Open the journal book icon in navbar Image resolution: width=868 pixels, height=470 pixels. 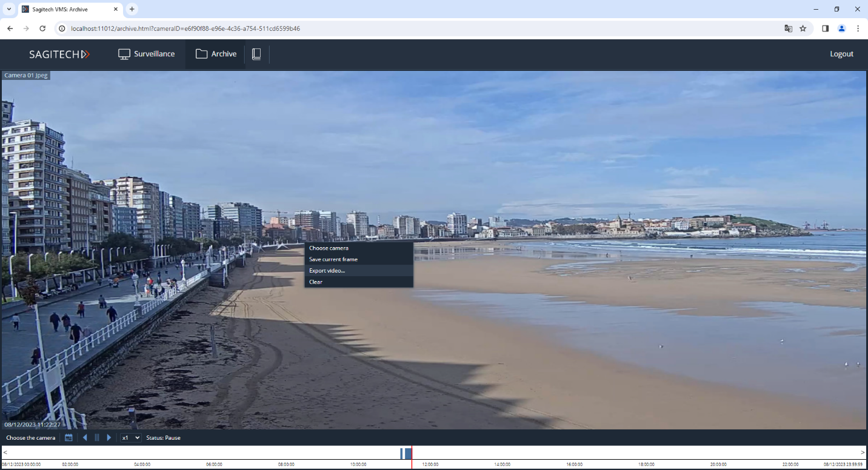click(x=256, y=54)
